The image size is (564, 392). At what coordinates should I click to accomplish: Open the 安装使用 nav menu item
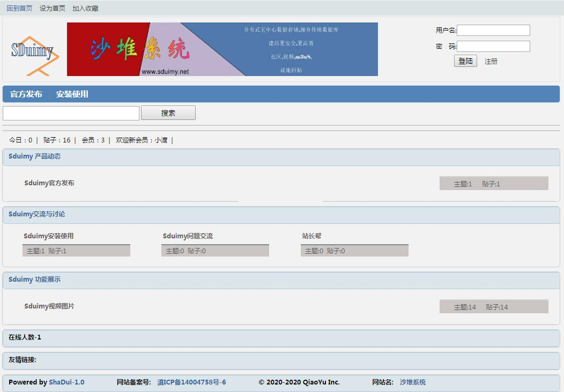(72, 94)
